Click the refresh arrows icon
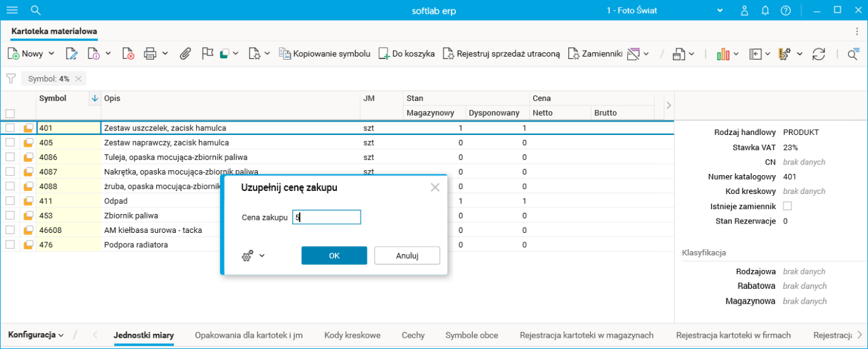 pos(818,54)
